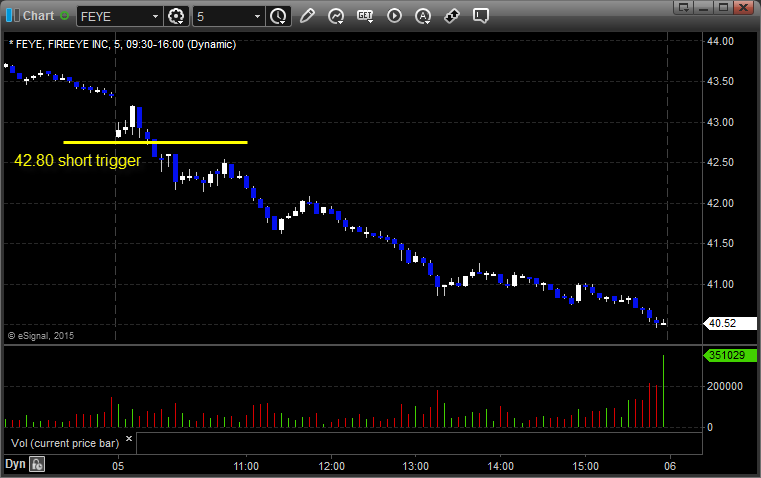761x478 pixels.
Task: Click the 11:00 time axis marker
Action: click(x=246, y=465)
